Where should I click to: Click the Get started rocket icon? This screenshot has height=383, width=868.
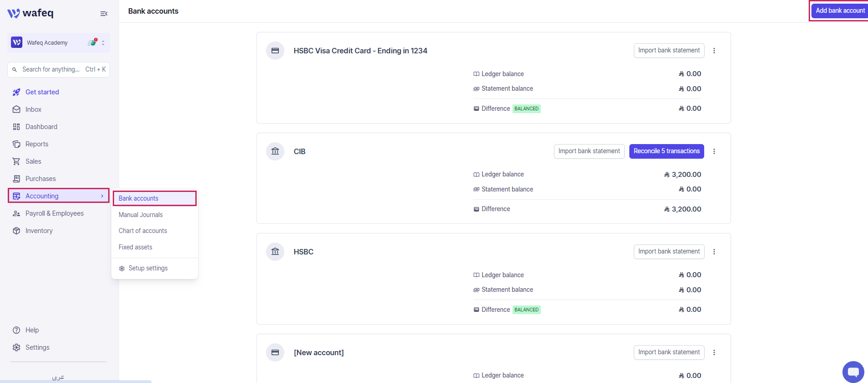16,92
